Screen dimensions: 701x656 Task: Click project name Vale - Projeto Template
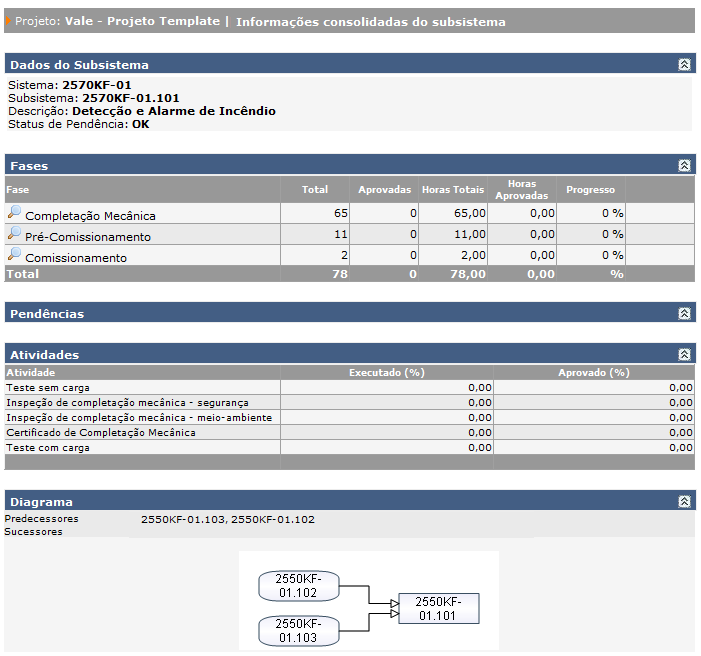coord(142,21)
